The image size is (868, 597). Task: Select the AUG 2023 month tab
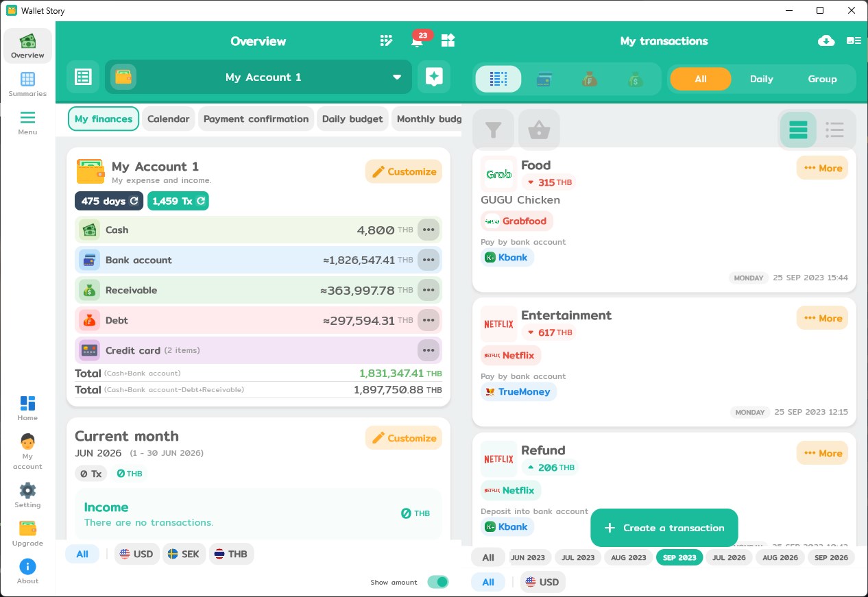628,557
